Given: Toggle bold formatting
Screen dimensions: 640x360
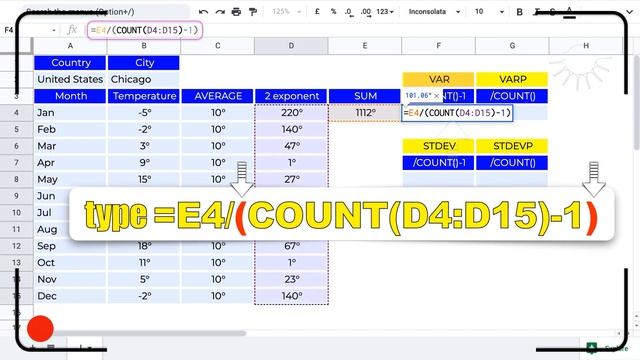Looking at the screenshot, I should [x=520, y=12].
